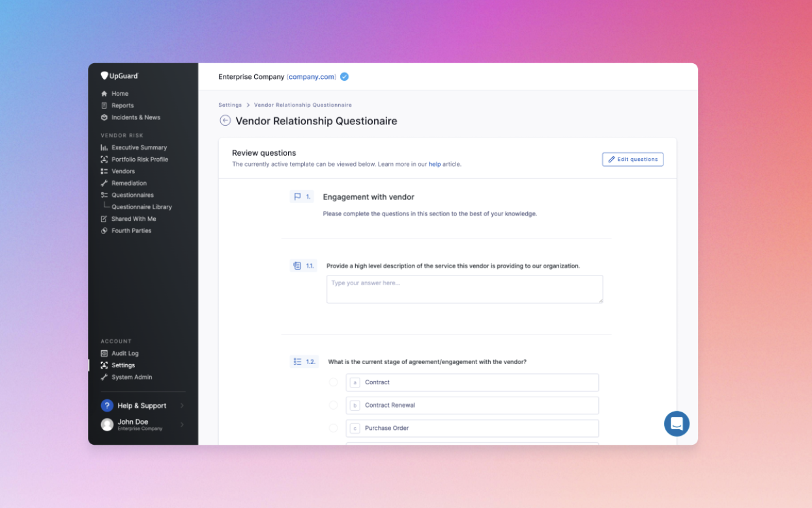Open Shared With Me in the sidebar

coord(134,219)
